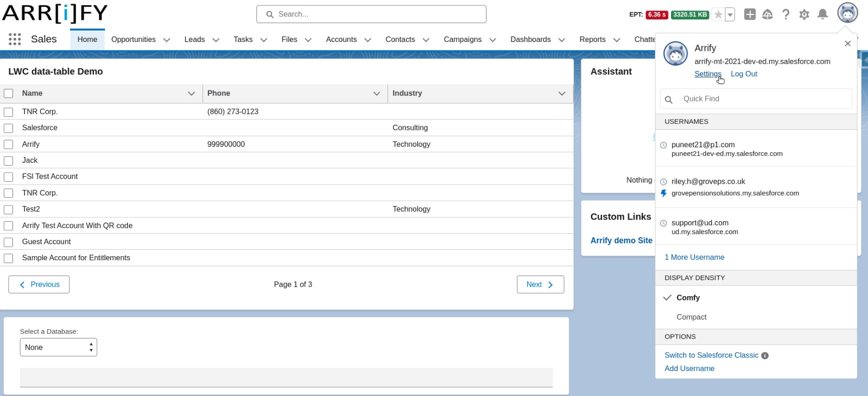Open the Files tab
868x396 pixels.
click(289, 39)
